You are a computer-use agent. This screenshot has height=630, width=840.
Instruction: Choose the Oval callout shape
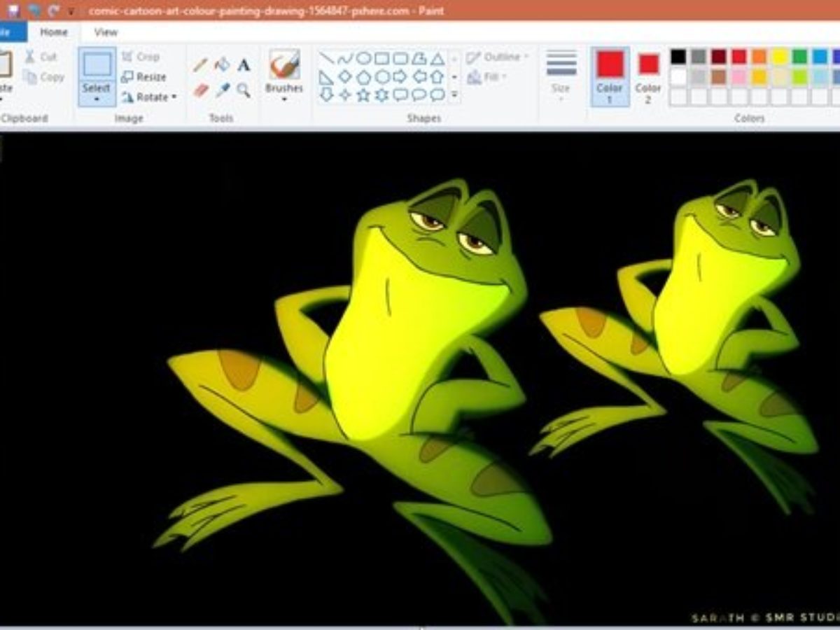click(x=419, y=94)
